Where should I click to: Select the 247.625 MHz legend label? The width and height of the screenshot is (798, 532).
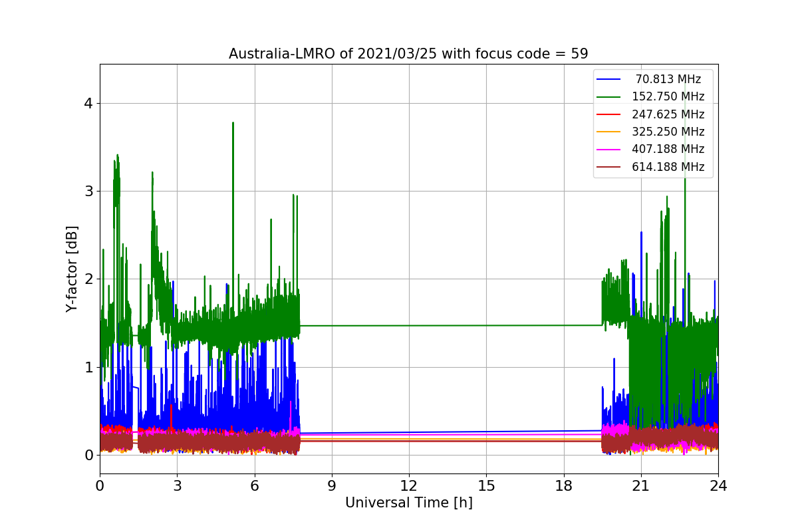point(668,114)
